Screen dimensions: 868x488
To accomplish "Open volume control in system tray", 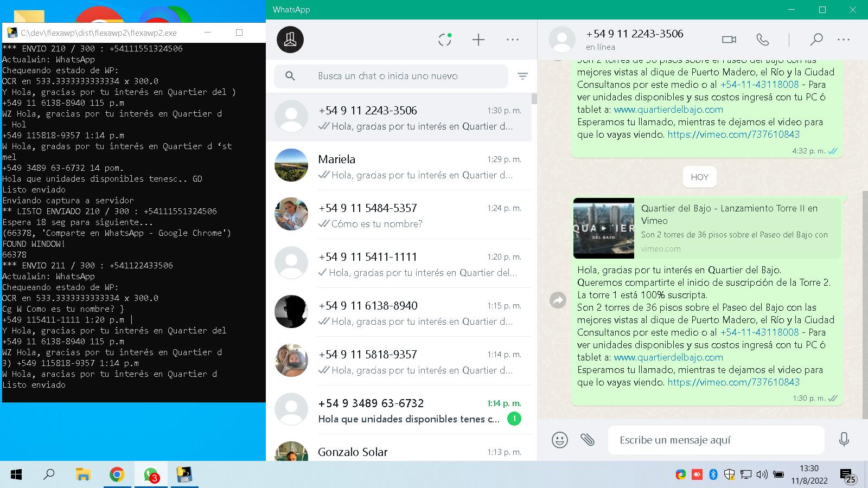I will [x=762, y=475].
